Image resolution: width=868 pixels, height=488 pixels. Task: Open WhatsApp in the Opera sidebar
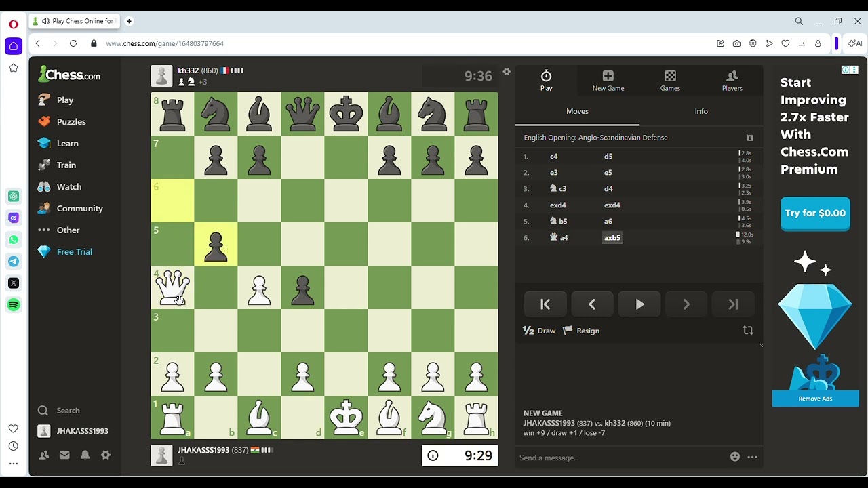click(x=14, y=240)
